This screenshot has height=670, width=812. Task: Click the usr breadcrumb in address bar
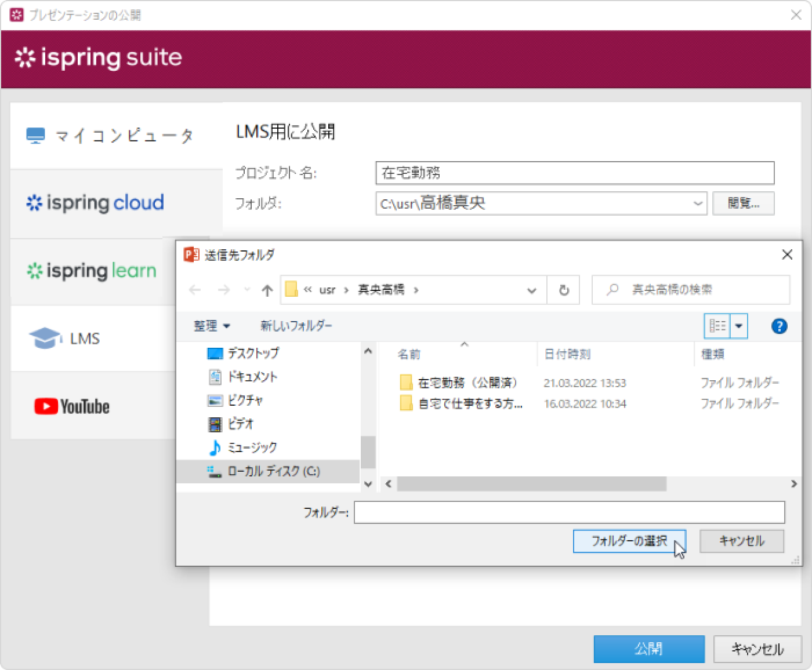327,290
